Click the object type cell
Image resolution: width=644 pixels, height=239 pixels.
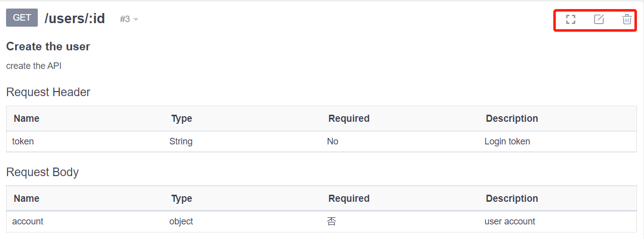tap(181, 221)
